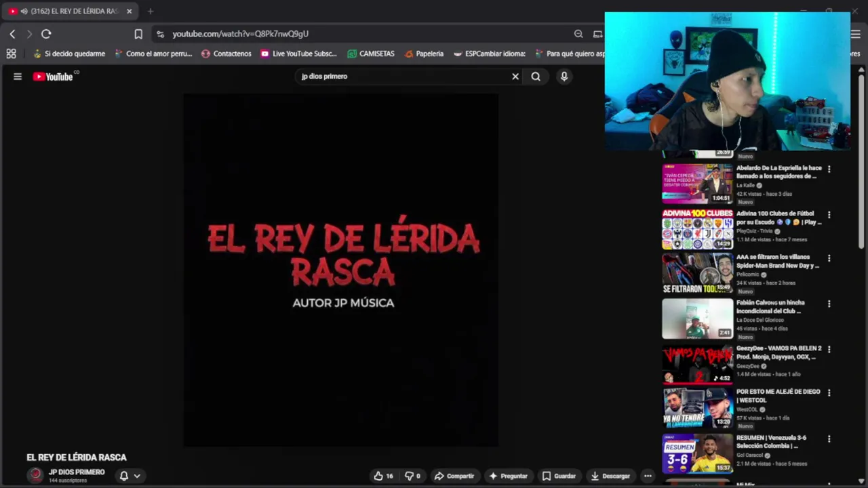Like the video with thumbs up
868x488 pixels.
coord(383,476)
